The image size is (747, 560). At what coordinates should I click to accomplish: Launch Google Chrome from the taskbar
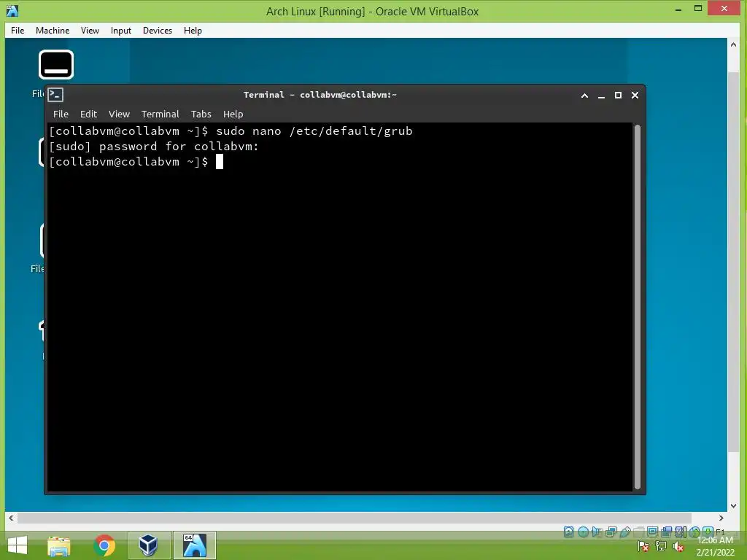click(x=104, y=545)
